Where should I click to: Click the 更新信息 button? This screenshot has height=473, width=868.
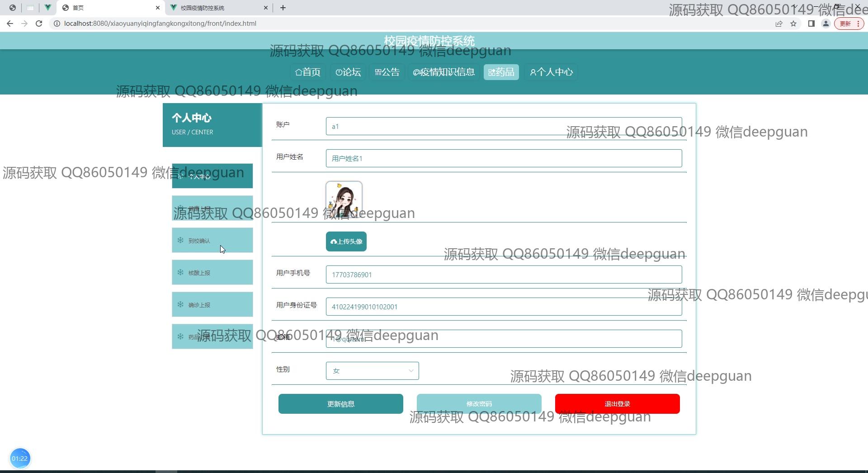pyautogui.click(x=341, y=404)
